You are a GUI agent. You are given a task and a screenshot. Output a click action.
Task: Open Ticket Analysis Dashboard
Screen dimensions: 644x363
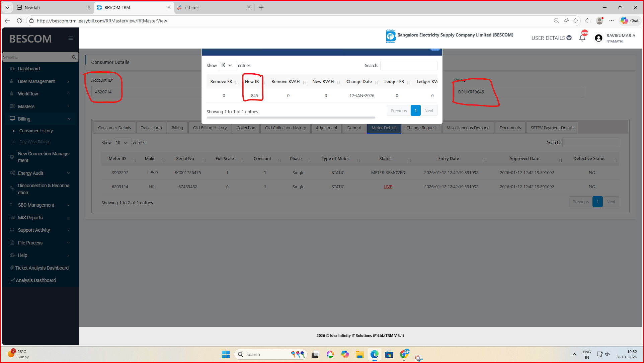(x=42, y=268)
